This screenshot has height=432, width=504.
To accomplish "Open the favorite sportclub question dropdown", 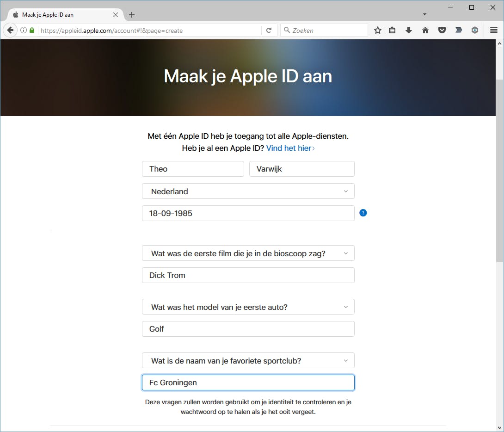I will pyautogui.click(x=248, y=361).
